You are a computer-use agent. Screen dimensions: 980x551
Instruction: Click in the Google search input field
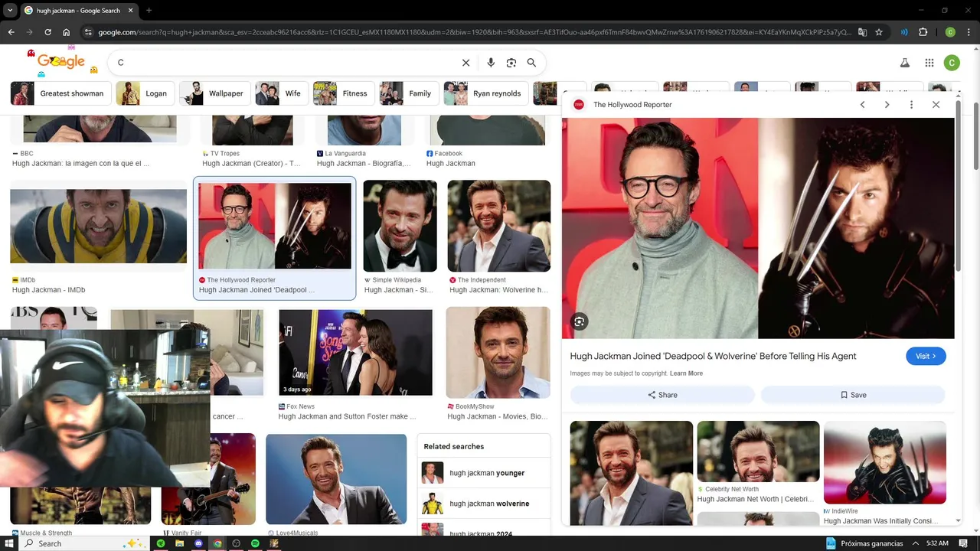click(283, 63)
